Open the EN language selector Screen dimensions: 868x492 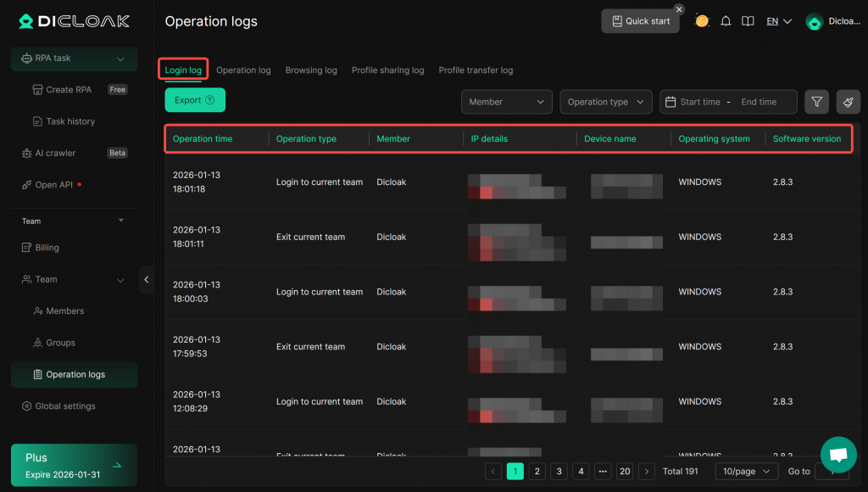pos(778,21)
